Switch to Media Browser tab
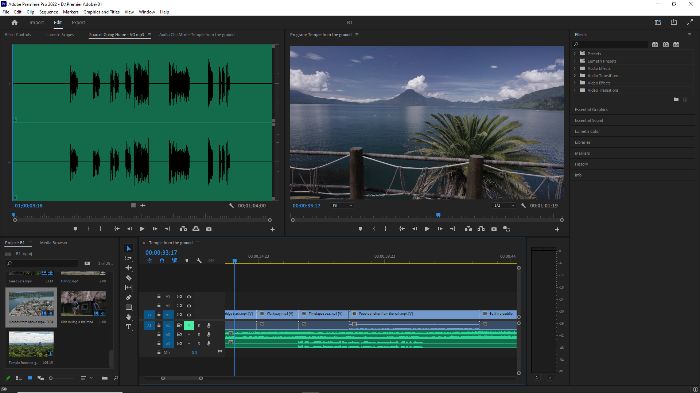Image resolution: width=700 pixels, height=393 pixels. click(54, 242)
